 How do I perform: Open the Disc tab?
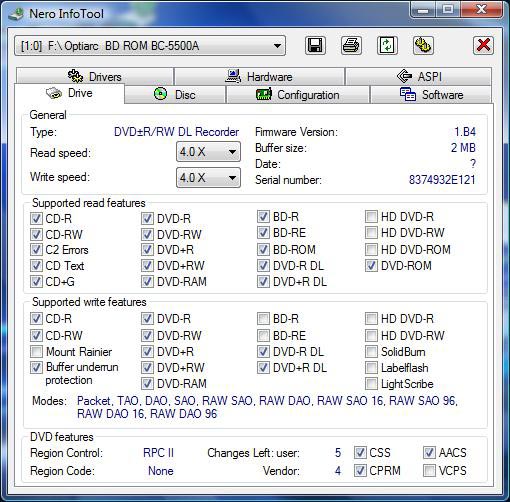point(175,95)
